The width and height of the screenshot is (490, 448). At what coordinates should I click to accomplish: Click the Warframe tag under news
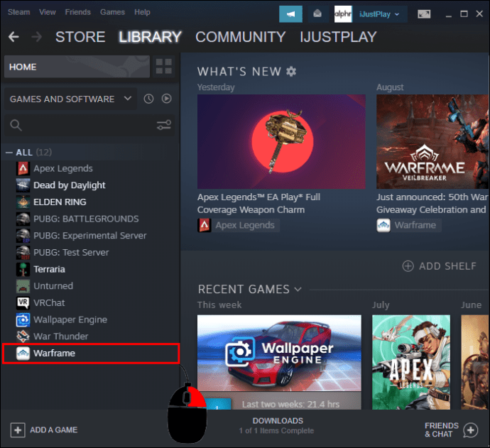[x=408, y=225]
